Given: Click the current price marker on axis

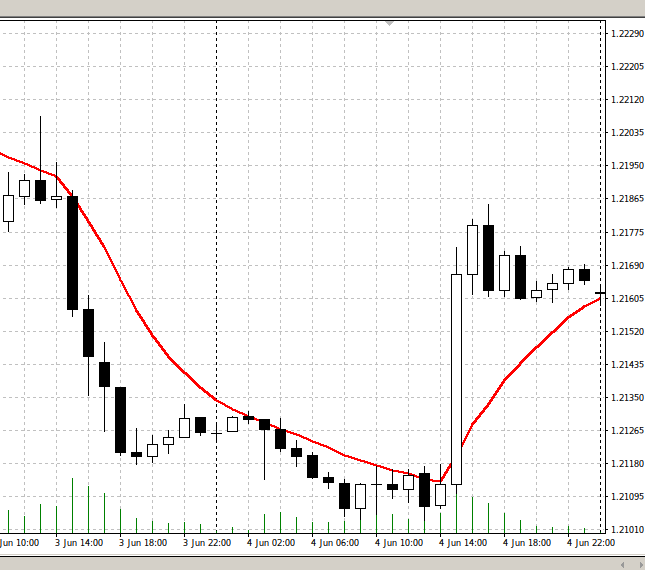Looking at the screenshot, I should pyautogui.click(x=602, y=293).
